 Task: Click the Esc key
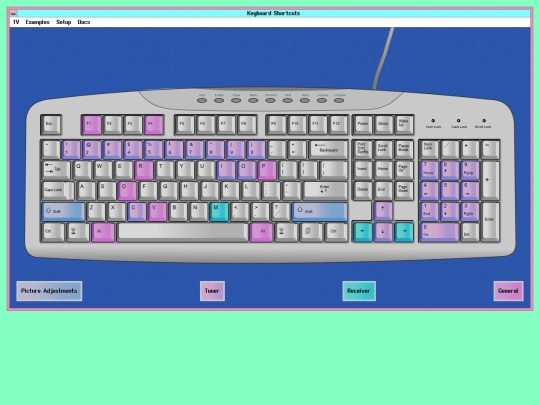click(x=51, y=125)
